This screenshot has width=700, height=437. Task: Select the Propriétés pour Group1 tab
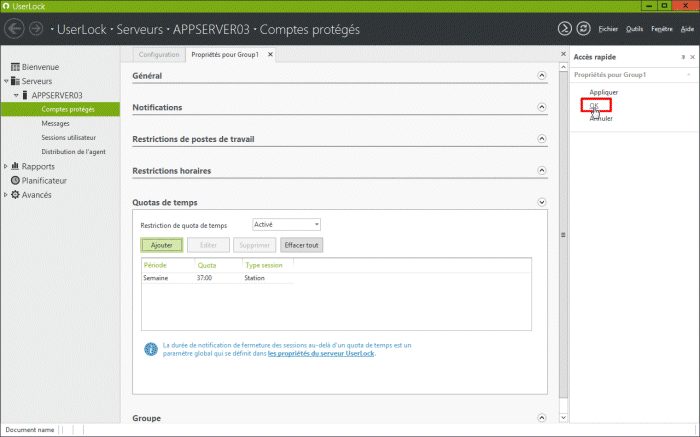(225, 54)
